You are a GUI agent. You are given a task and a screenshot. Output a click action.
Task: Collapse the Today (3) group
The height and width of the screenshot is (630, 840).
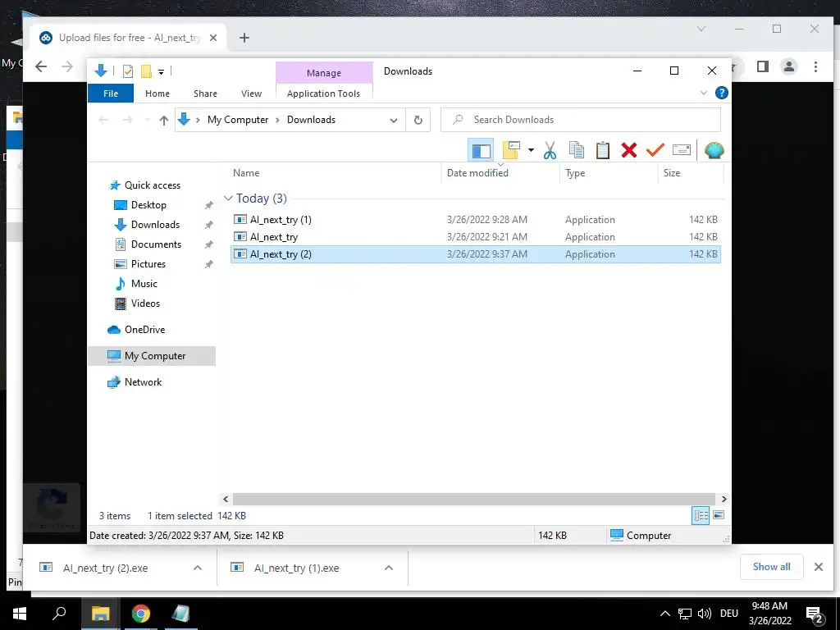pyautogui.click(x=228, y=199)
